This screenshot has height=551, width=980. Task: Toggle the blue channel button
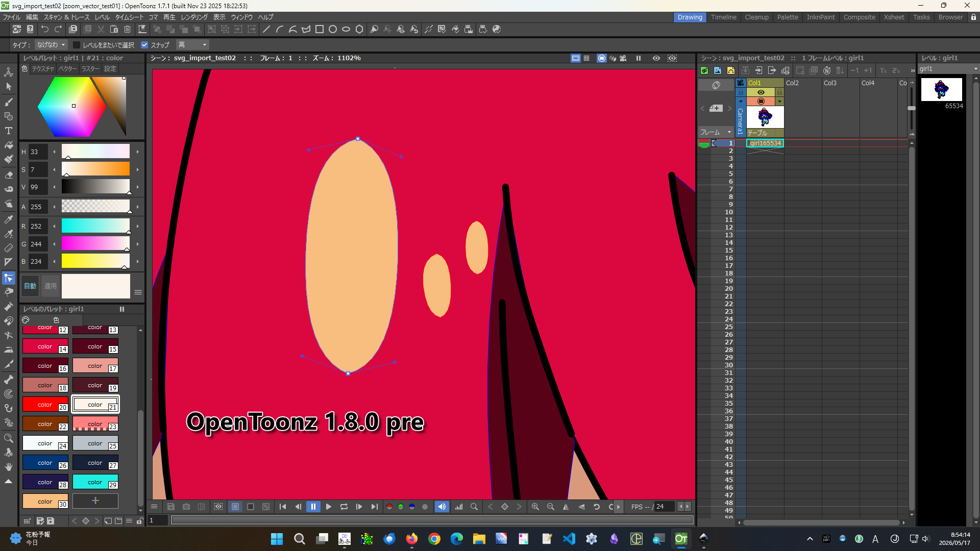pos(412,507)
